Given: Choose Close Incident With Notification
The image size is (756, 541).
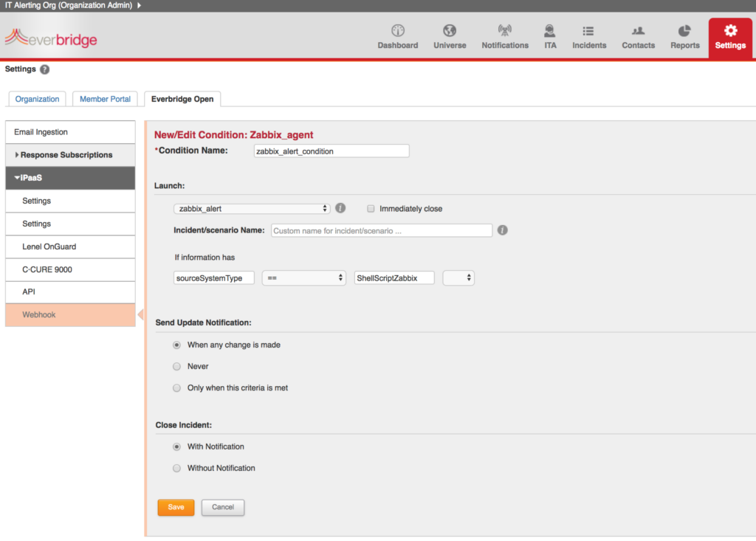Looking at the screenshot, I should click(x=177, y=447).
